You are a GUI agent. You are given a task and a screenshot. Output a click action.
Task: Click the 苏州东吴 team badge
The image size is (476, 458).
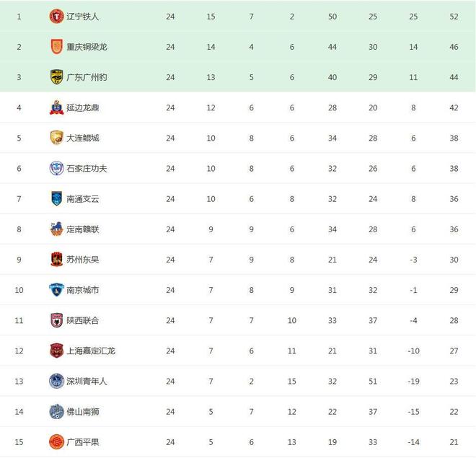pos(56,260)
